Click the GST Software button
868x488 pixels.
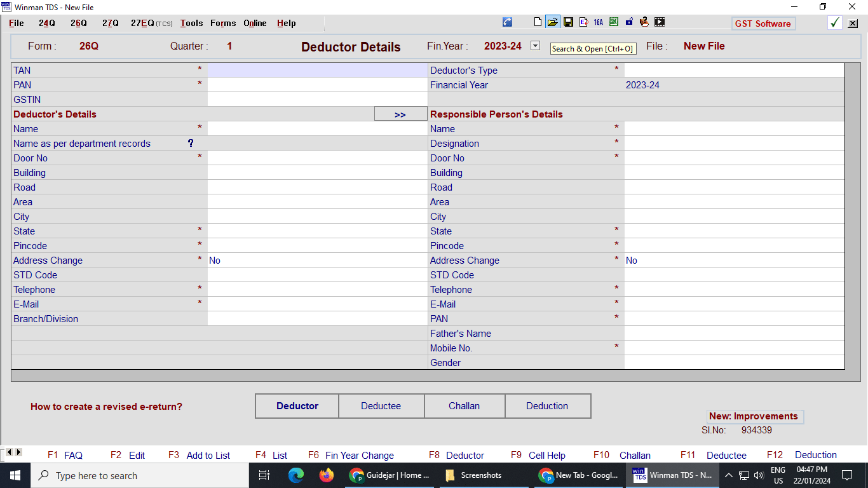[x=763, y=24]
